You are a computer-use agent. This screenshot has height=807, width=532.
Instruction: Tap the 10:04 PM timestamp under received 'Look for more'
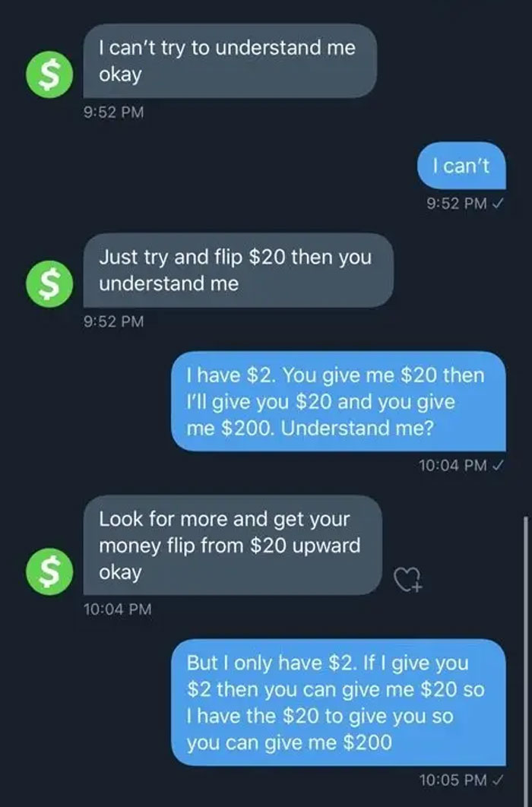click(118, 609)
